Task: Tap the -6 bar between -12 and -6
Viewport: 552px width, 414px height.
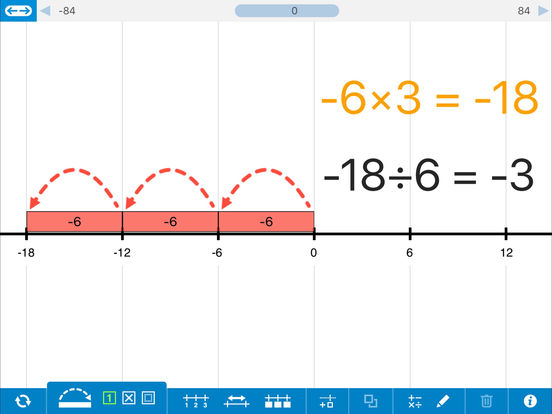Action: (170, 221)
